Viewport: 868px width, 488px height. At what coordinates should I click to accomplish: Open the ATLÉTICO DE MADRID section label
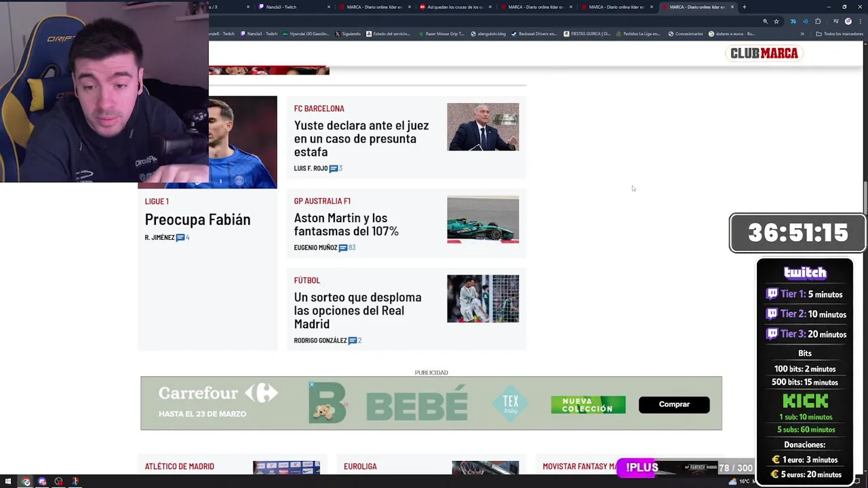coord(179,466)
